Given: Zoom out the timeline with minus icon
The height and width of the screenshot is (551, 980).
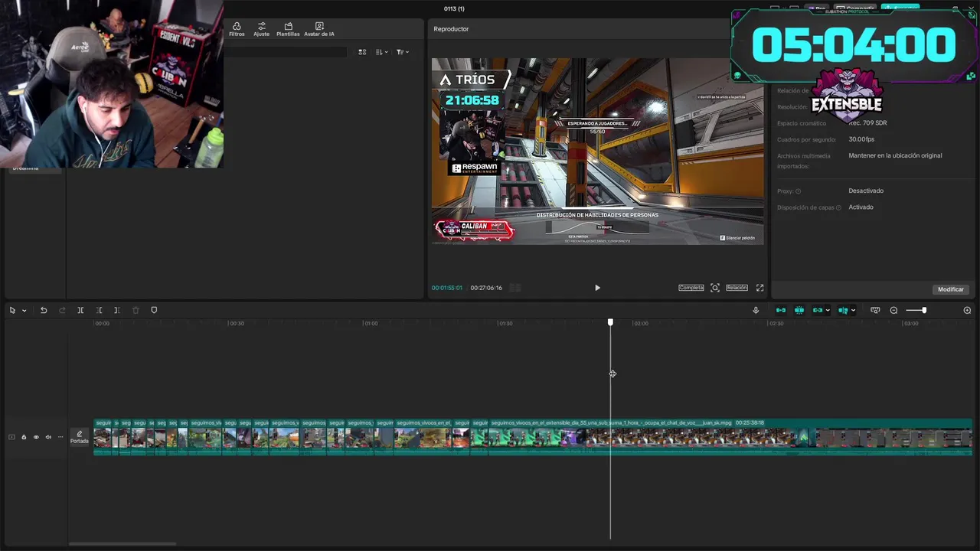Looking at the screenshot, I should click(x=893, y=310).
